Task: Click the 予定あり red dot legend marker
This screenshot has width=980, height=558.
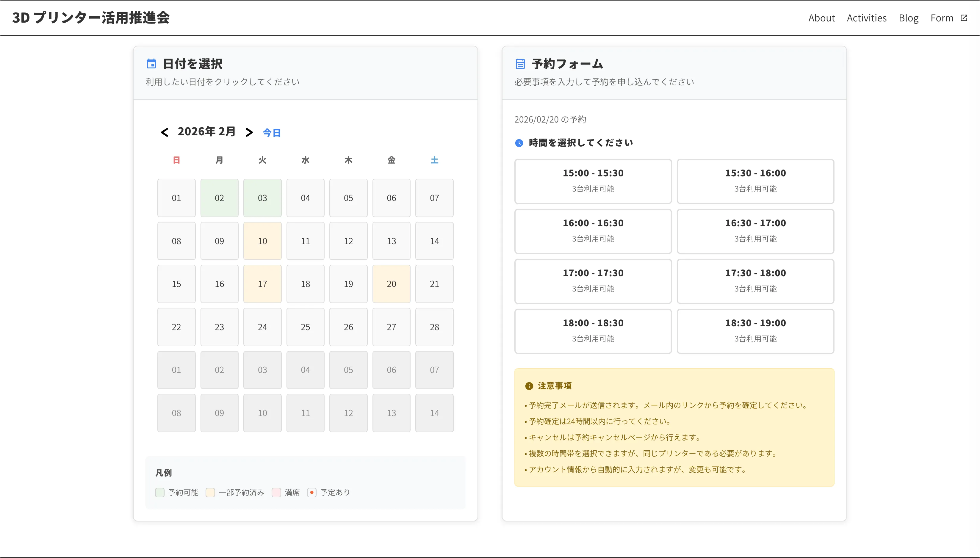Action: 311,493
